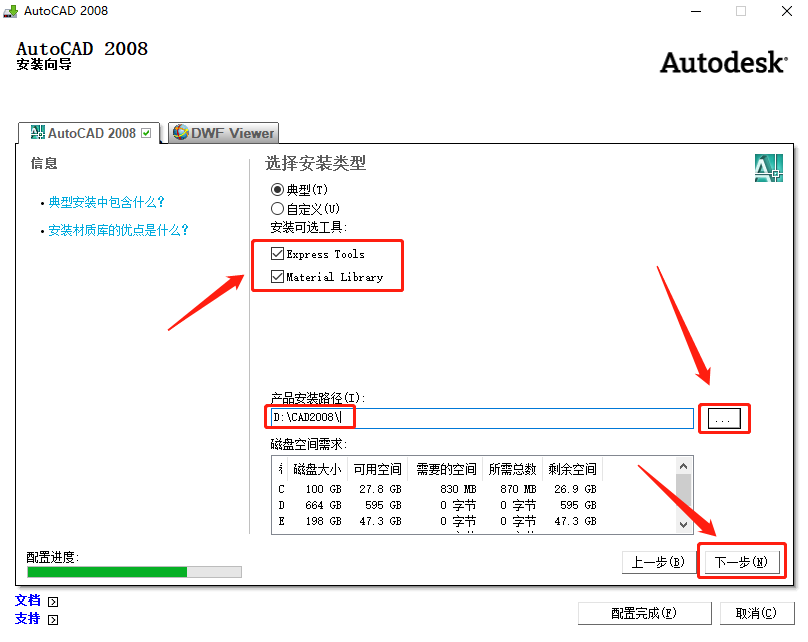808x642 pixels.
Task: Open the 支持 link
Action: [x=28, y=618]
